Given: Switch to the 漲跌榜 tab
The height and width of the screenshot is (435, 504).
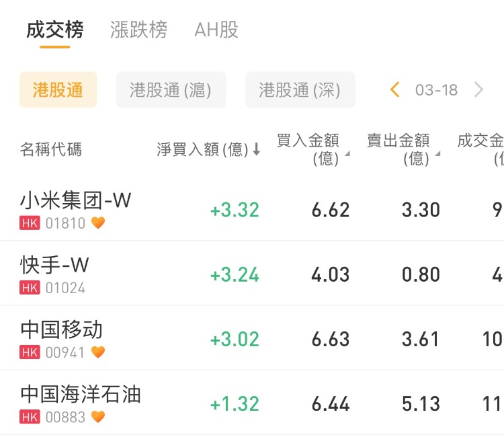Looking at the screenshot, I should (x=138, y=30).
